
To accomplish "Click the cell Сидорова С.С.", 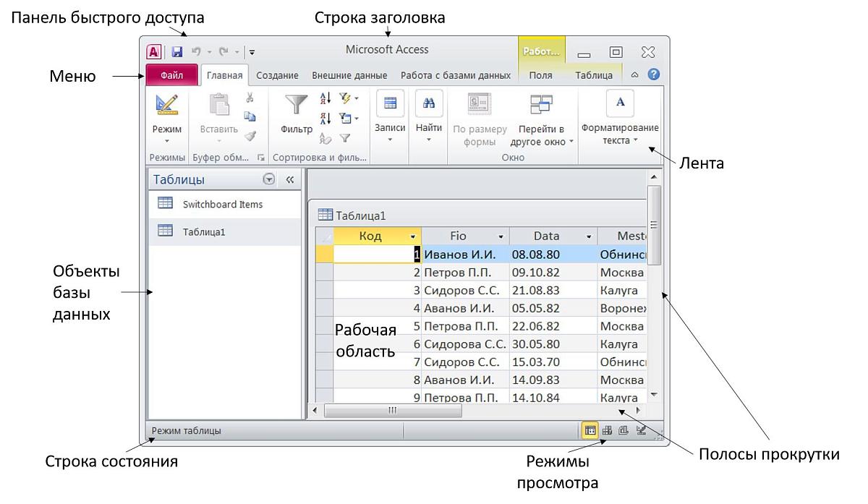I will tap(466, 344).
